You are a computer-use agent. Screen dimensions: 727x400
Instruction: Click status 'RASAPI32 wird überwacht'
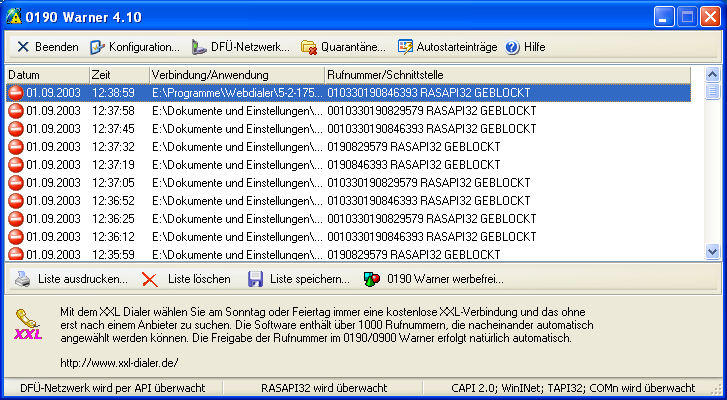tap(324, 388)
